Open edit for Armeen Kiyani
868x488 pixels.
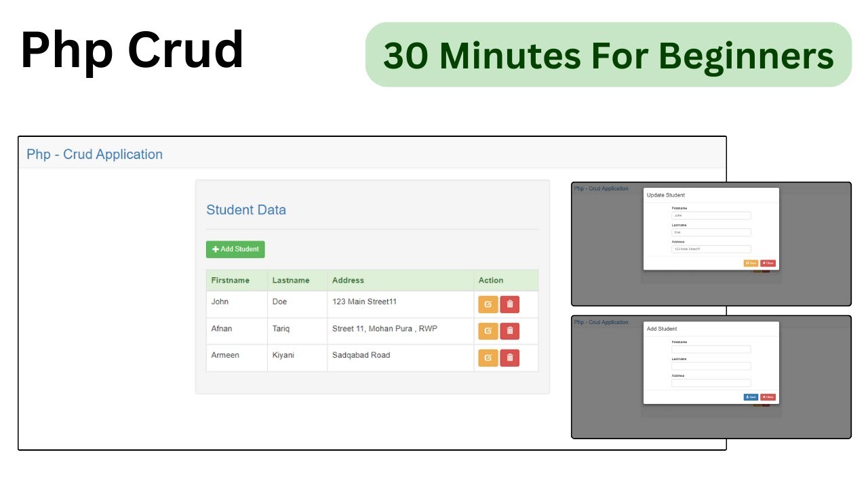click(x=488, y=358)
